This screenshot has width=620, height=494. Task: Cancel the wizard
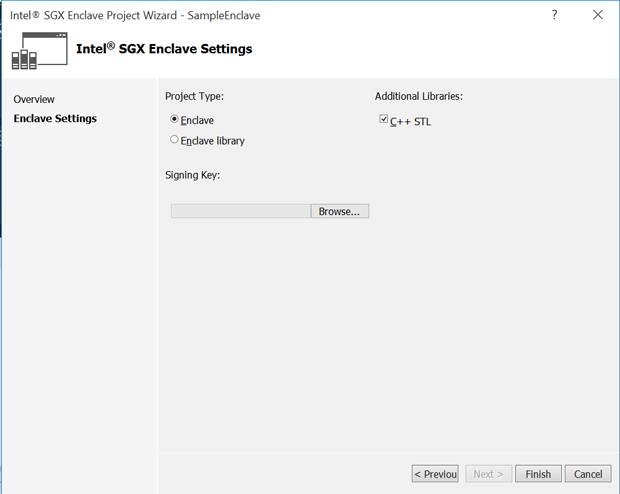pyautogui.click(x=588, y=473)
